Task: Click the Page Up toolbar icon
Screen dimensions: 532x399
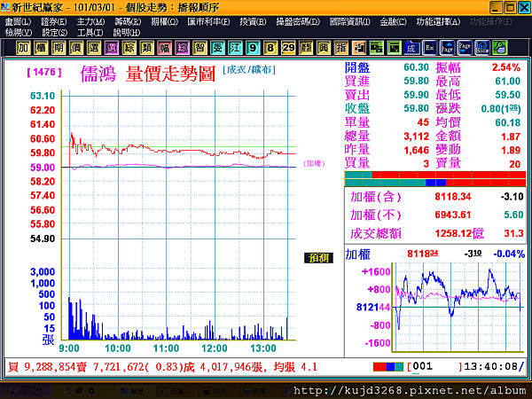Action: click(x=447, y=48)
